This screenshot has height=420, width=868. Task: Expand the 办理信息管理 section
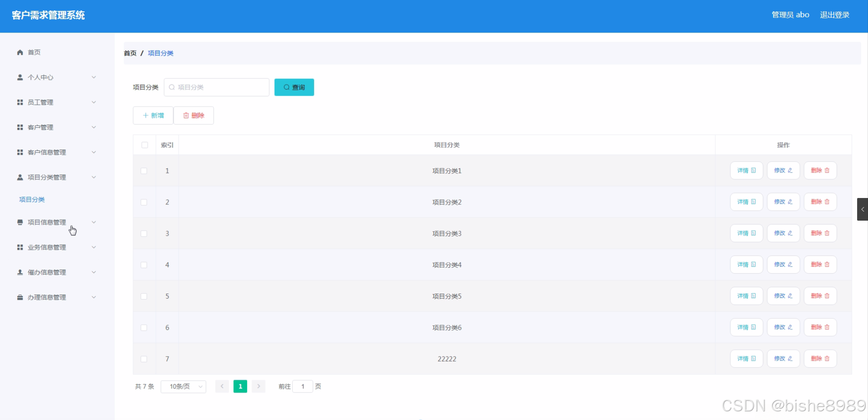(47, 297)
